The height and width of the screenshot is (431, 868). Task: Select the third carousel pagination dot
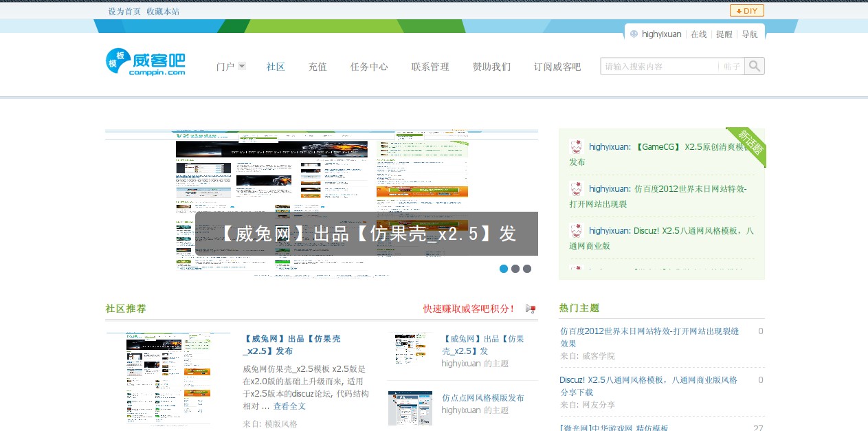click(x=526, y=269)
